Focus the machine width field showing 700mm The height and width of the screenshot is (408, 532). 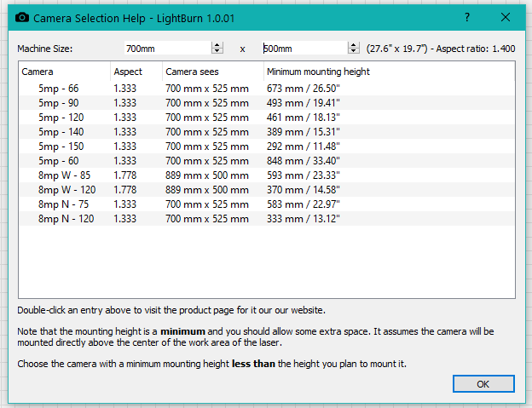point(168,49)
